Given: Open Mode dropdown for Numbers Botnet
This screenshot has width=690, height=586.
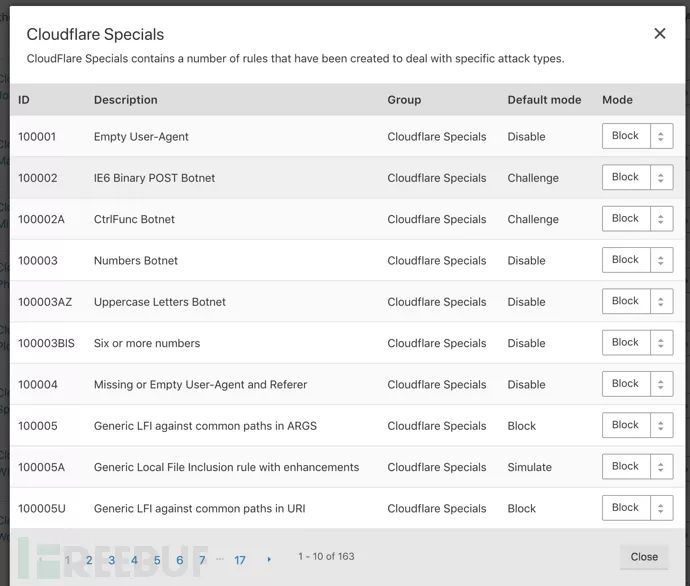Looking at the screenshot, I should pyautogui.click(x=637, y=260).
